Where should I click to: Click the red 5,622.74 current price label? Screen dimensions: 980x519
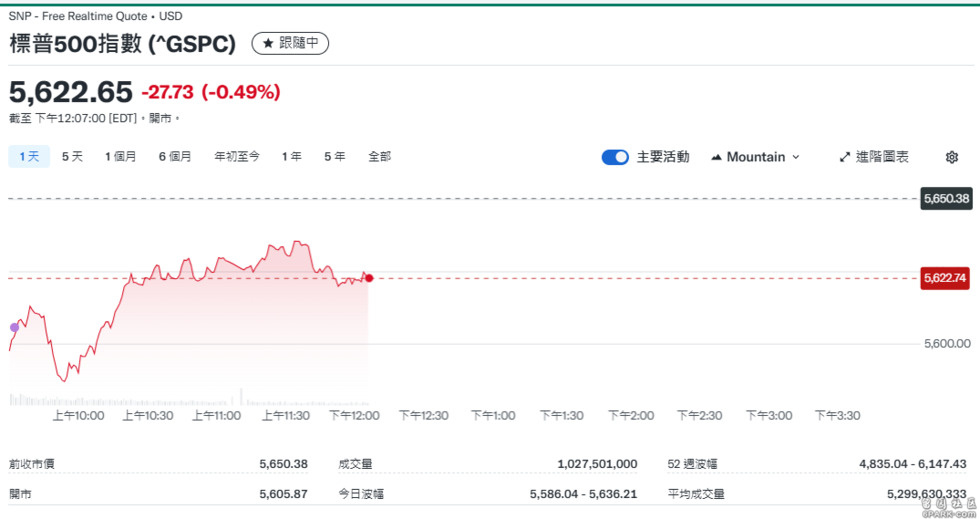(x=944, y=278)
